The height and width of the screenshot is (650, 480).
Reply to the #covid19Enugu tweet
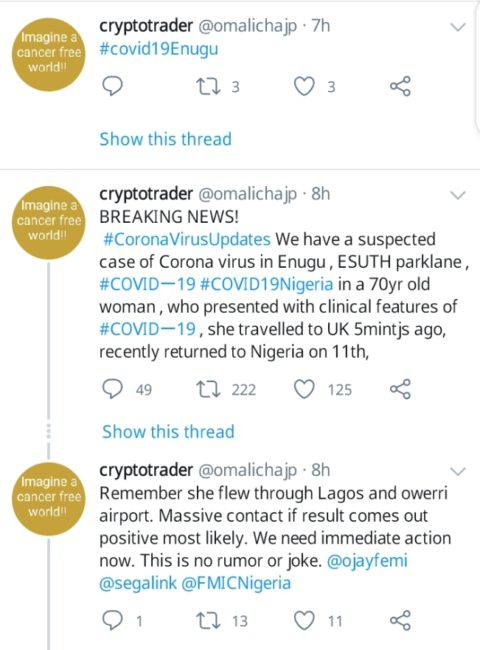point(112,87)
